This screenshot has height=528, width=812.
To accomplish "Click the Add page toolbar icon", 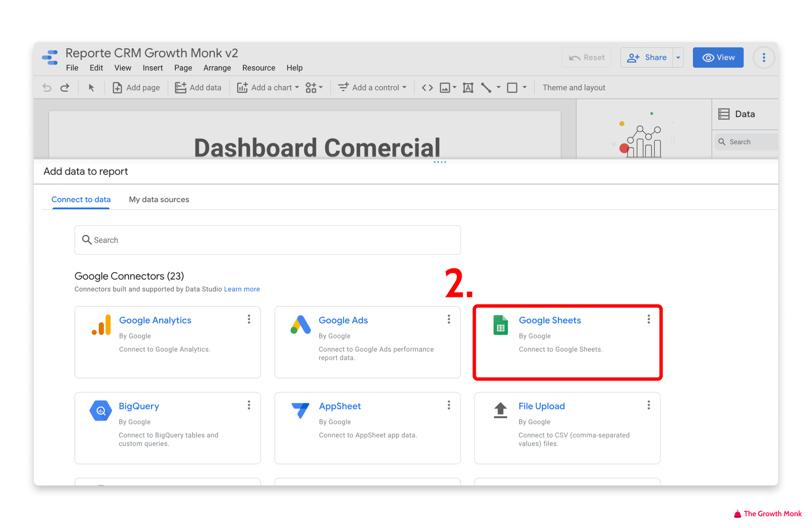I will [117, 88].
